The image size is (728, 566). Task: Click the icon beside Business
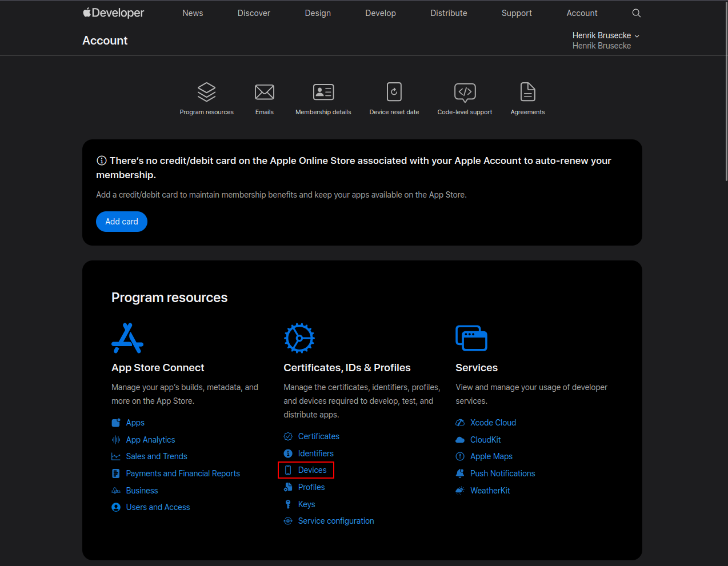pyautogui.click(x=116, y=491)
